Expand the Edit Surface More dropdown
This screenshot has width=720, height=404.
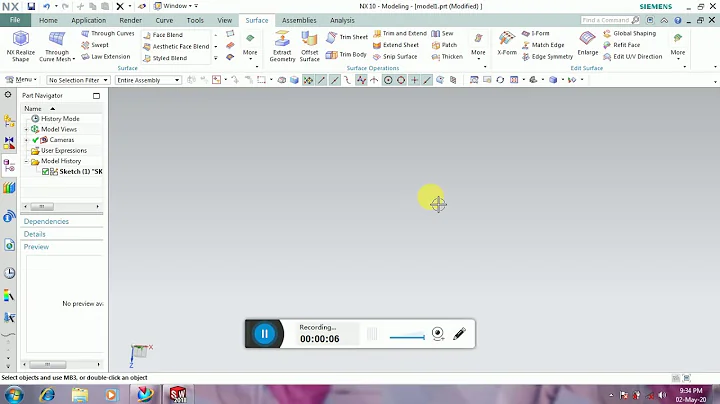pyautogui.click(x=678, y=49)
